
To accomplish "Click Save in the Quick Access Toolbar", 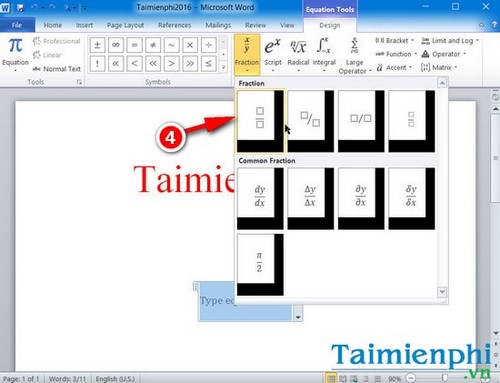I will [x=21, y=8].
